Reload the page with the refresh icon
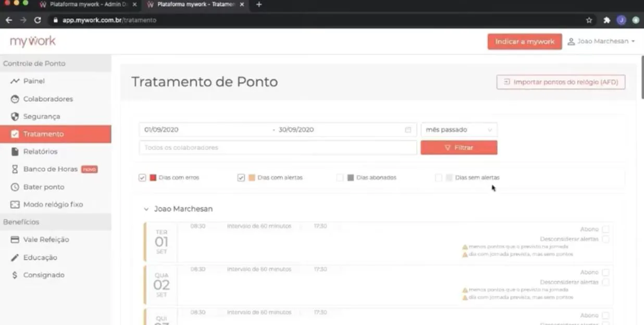The width and height of the screenshot is (644, 325). tap(38, 20)
